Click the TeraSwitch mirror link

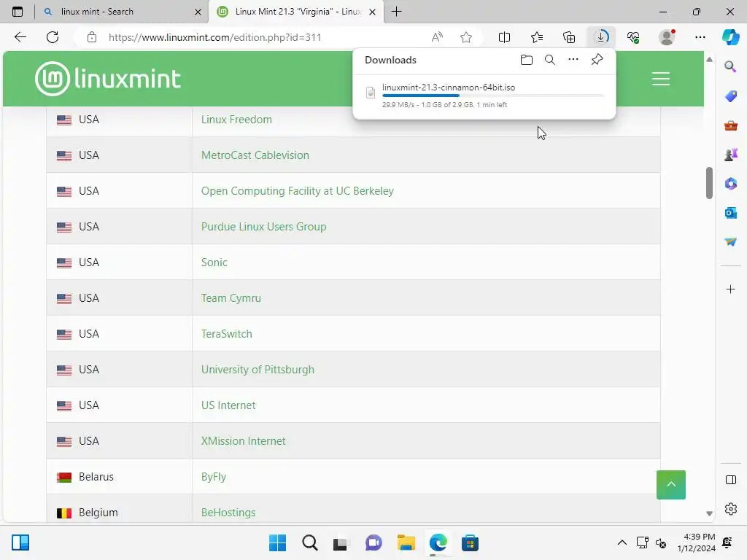226,334
